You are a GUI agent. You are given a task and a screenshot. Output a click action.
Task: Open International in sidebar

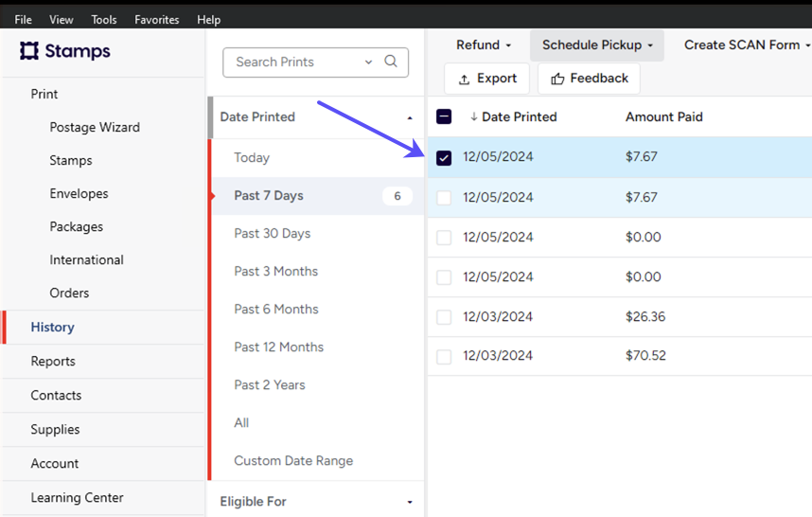click(x=86, y=260)
